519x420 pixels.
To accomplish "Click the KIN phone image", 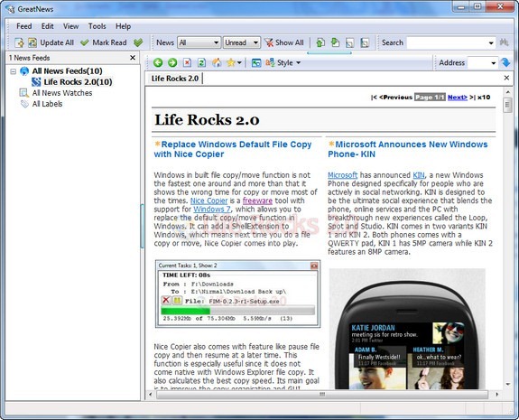I will point(407,329).
